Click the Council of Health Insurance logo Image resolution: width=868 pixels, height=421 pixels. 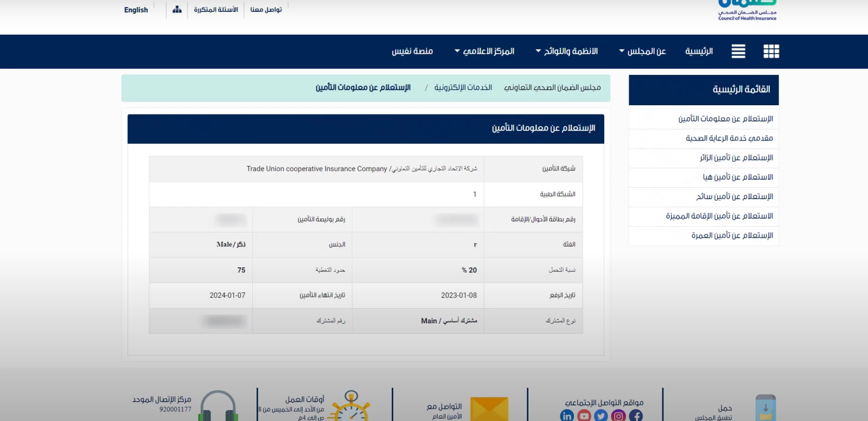(x=747, y=11)
